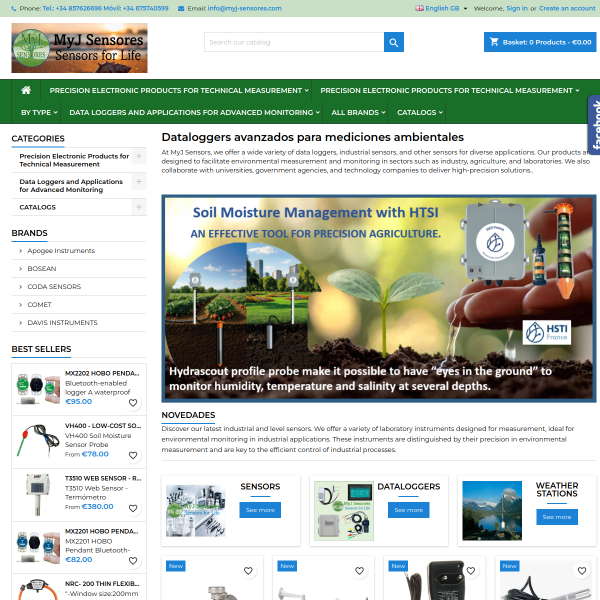Click See more under DATALOGGERS
The height and width of the screenshot is (600, 600).
click(x=409, y=510)
